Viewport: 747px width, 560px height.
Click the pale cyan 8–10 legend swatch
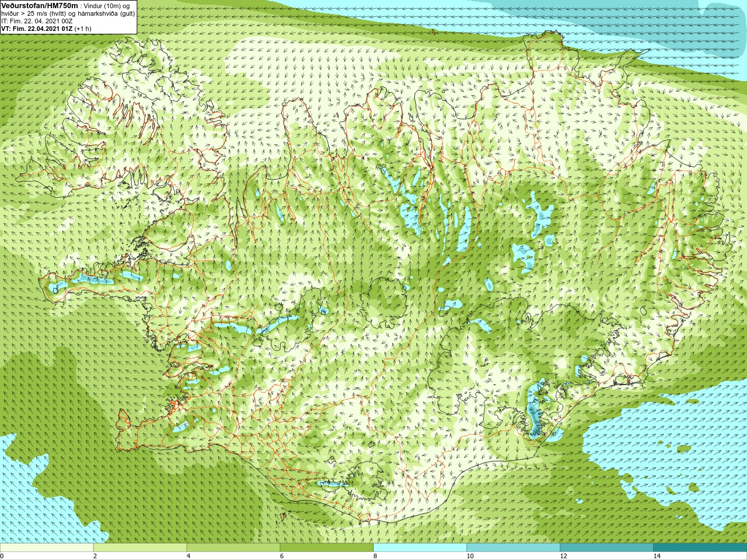[420, 548]
